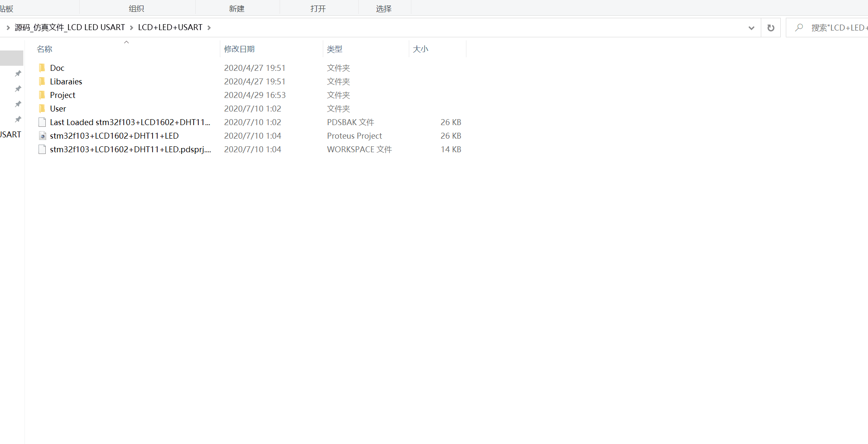Click the search magnifier icon
This screenshot has height=444, width=868.
coord(800,27)
